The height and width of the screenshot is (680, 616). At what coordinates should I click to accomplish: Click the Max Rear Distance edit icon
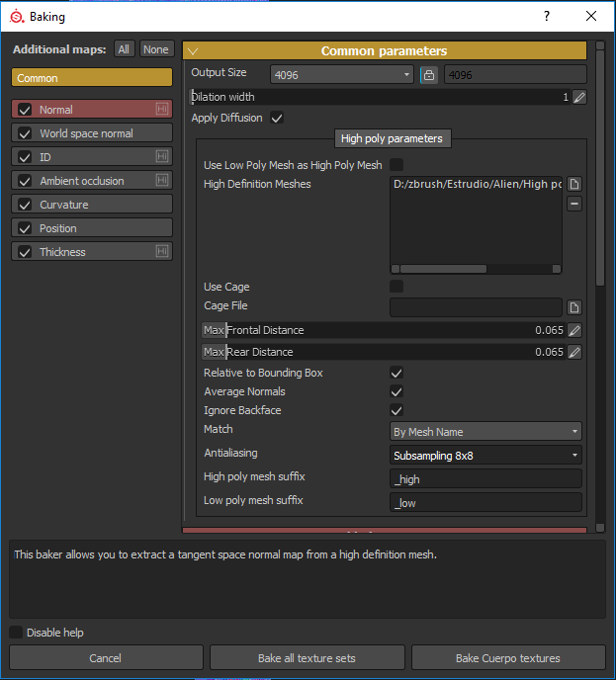[574, 352]
